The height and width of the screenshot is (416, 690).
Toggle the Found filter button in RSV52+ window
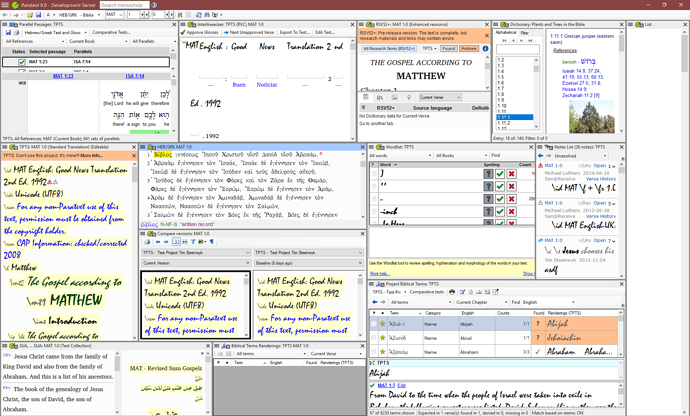(448, 48)
